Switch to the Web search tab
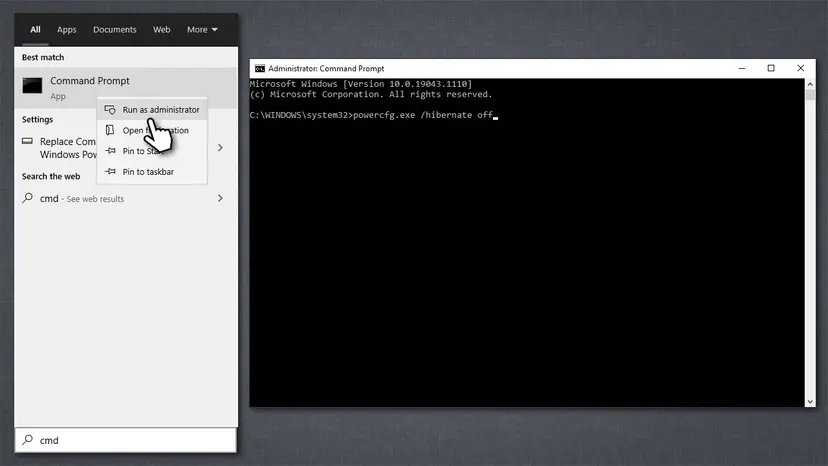Screen dimensions: 828x466 tap(162, 30)
